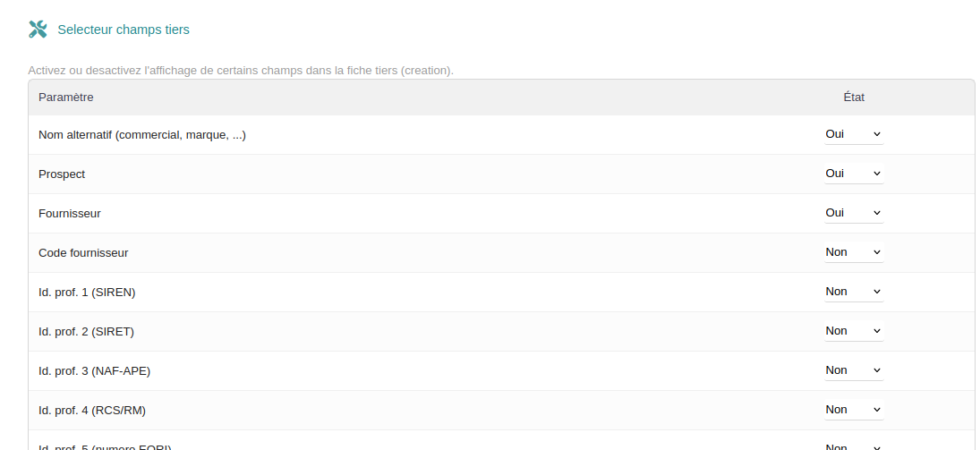Click the "Prospect" parameter label
This screenshot has width=980, height=450.
pyautogui.click(x=62, y=174)
